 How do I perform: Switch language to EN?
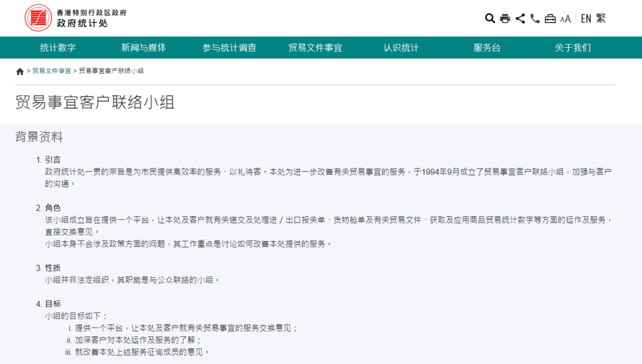[586, 18]
